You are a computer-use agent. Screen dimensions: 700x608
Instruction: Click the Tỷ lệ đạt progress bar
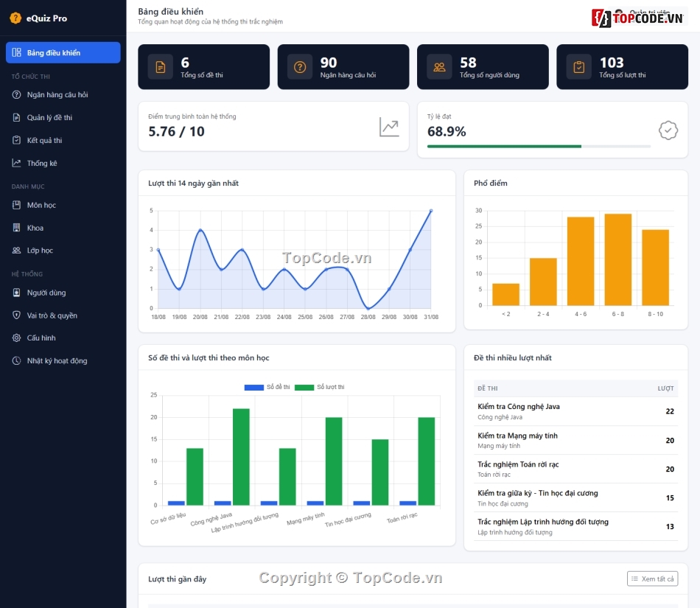(x=539, y=147)
